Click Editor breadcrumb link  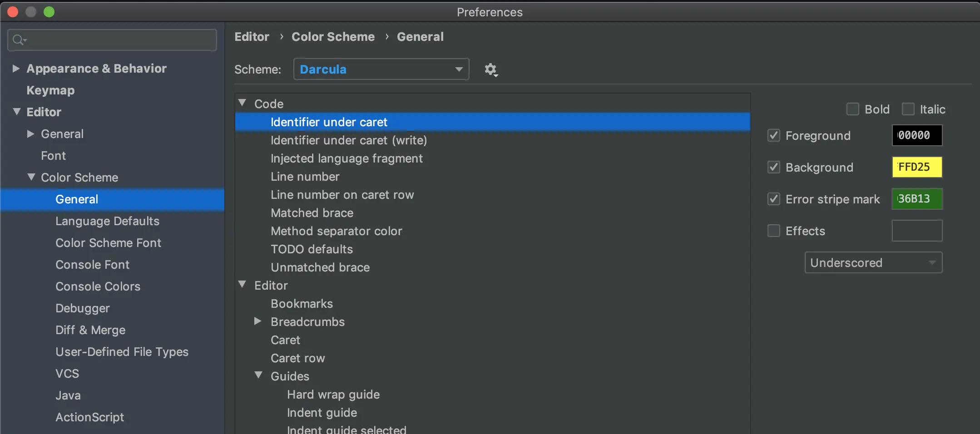pos(252,37)
